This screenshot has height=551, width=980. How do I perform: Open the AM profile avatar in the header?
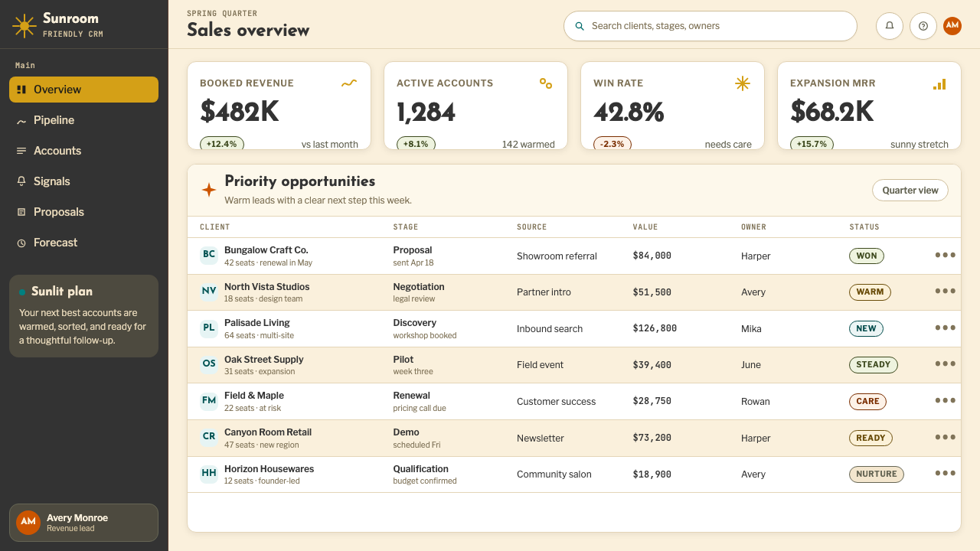point(952,25)
